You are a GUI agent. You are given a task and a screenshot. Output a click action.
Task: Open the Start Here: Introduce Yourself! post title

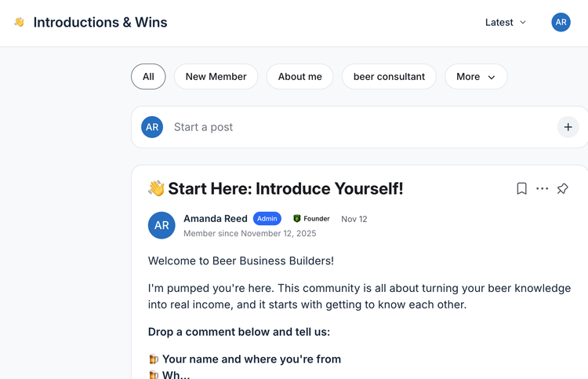[x=285, y=188]
